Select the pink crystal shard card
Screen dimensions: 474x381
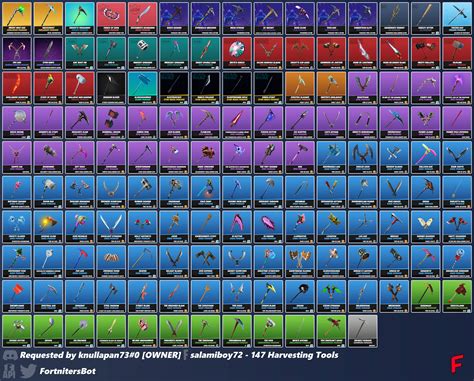pos(268,227)
